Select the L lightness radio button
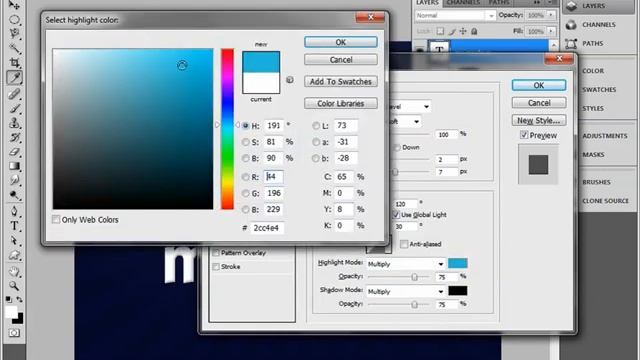This screenshot has height=360, width=640. point(316,126)
